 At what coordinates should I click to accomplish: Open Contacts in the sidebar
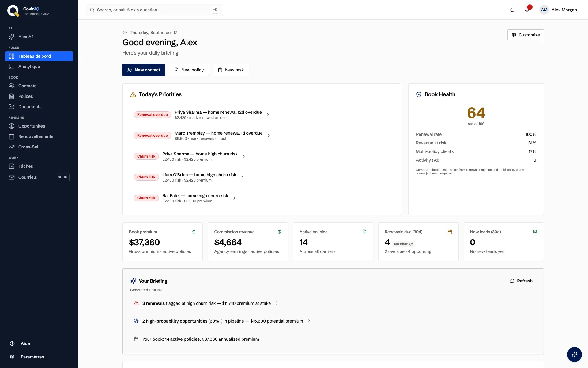39,86
